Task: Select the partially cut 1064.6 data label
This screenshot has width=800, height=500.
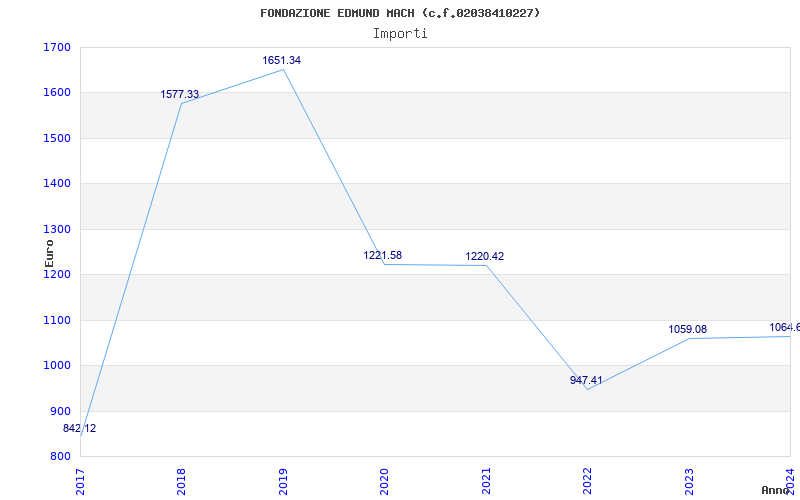Action: click(x=785, y=328)
